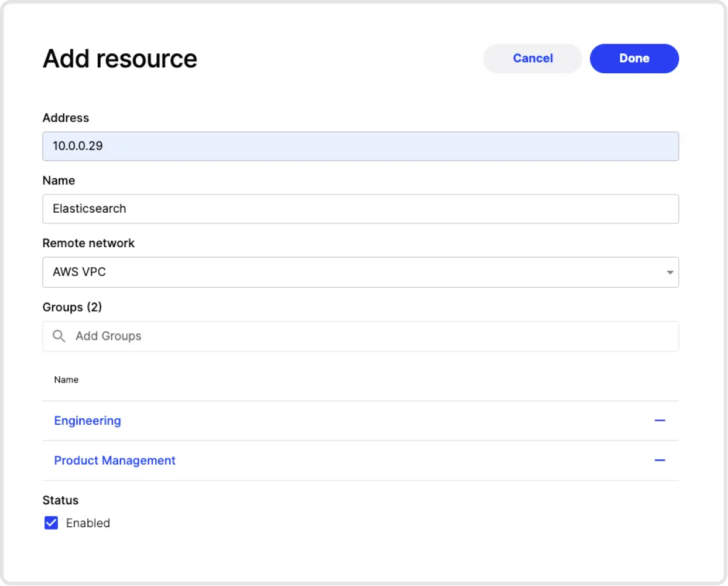Click the chevron on the AWS VPC selector
This screenshot has height=586, width=728.
670,272
